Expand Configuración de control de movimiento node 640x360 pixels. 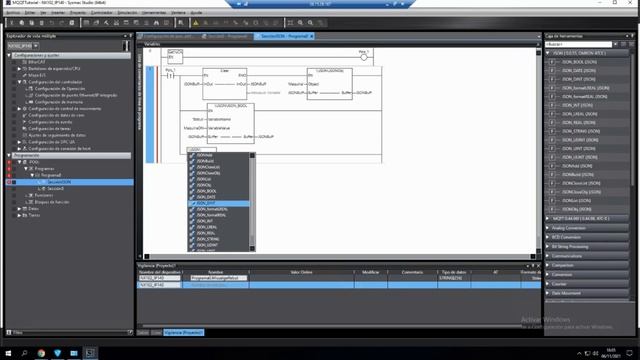point(19,109)
